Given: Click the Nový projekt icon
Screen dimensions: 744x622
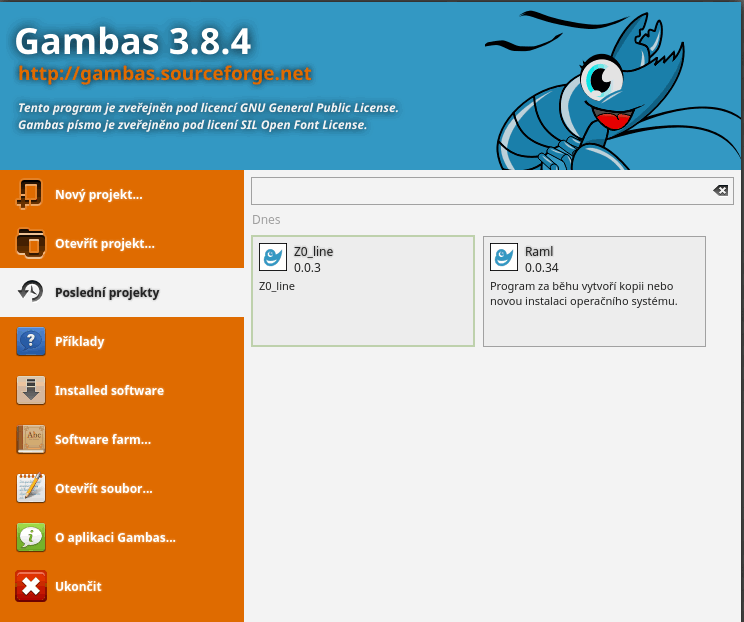Looking at the screenshot, I should pos(31,194).
